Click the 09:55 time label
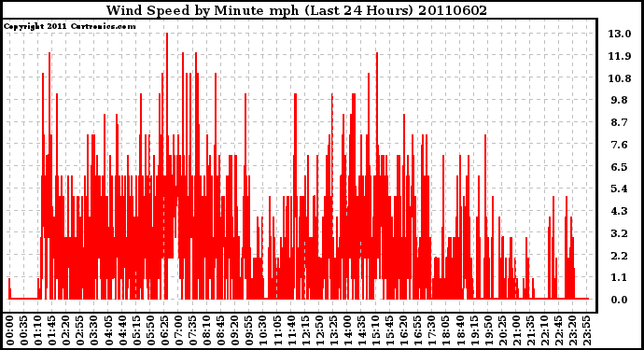 (248, 331)
